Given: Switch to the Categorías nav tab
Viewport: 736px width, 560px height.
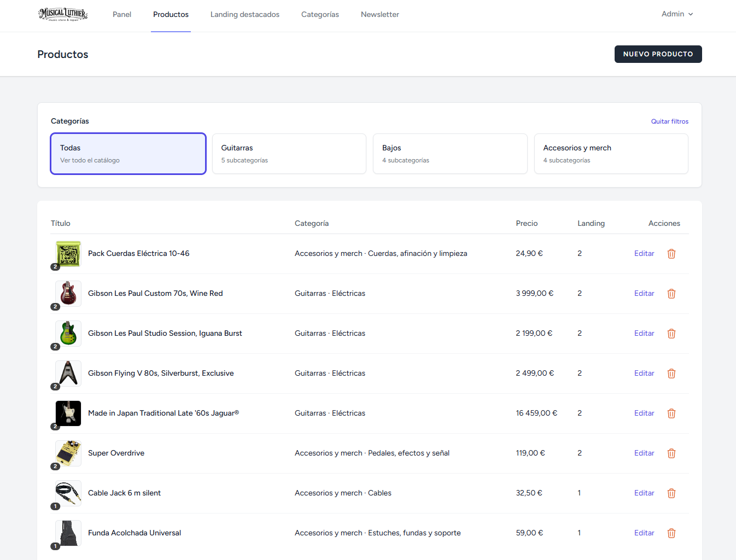Looking at the screenshot, I should pyautogui.click(x=320, y=15).
